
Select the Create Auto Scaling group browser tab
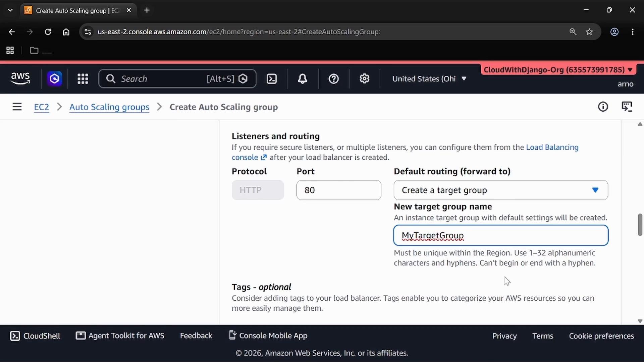click(x=78, y=10)
